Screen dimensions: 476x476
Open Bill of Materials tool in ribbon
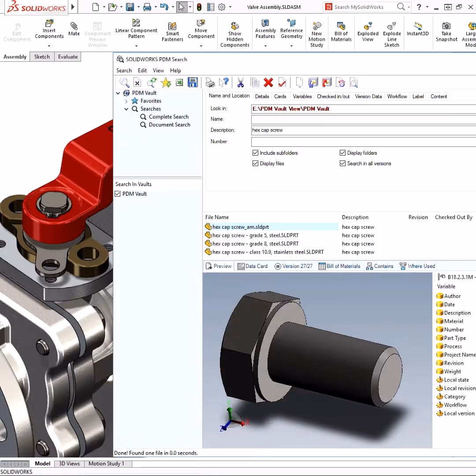[x=341, y=32]
